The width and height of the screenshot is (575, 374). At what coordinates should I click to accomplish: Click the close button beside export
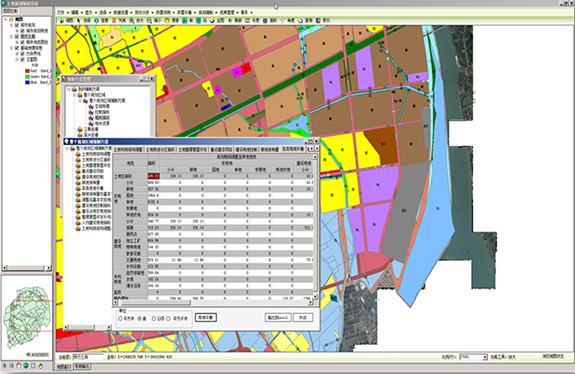[x=303, y=318]
